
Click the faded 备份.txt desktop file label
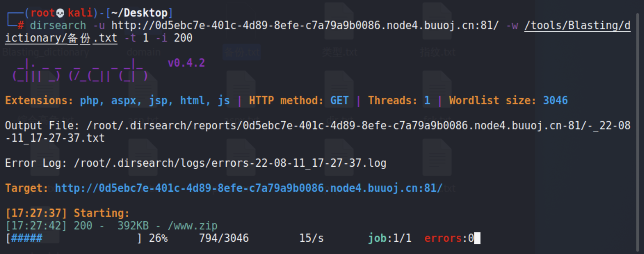[x=242, y=52]
